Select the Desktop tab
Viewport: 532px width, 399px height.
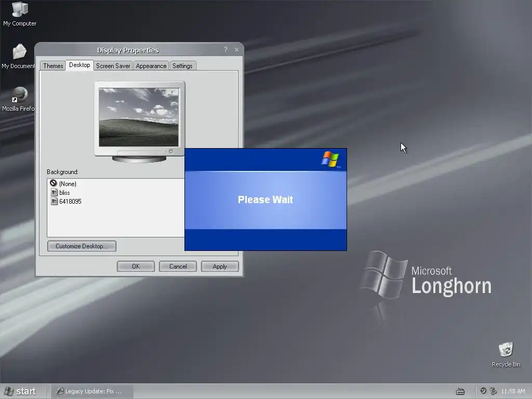(x=79, y=65)
